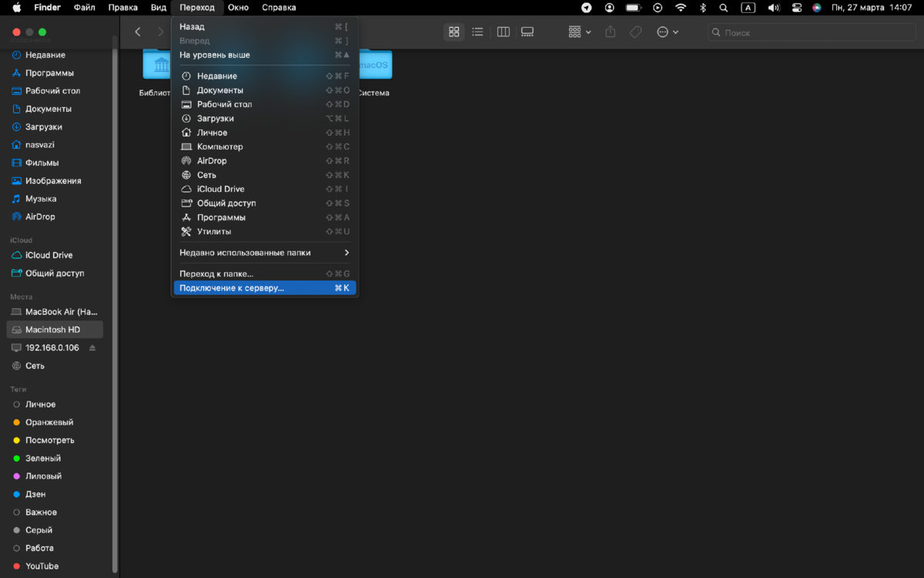The image size is (924, 578).
Task: Click 'Утилиты' in the Переход menu
Action: (264, 231)
